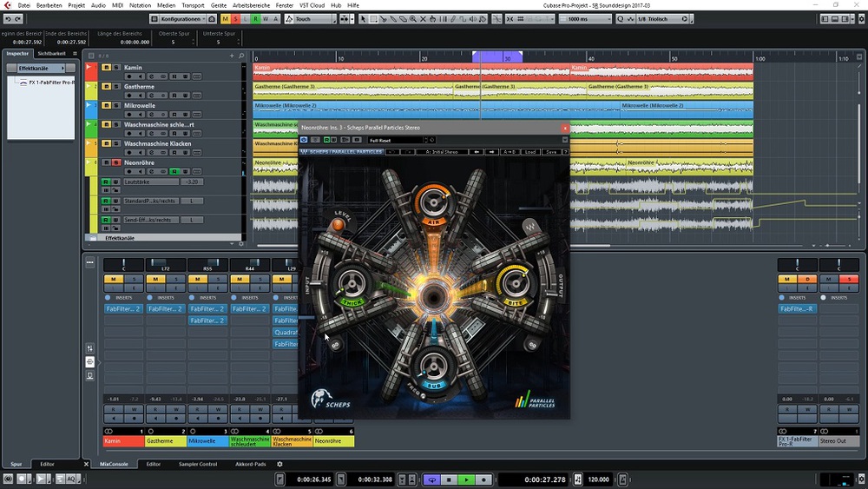868x489 pixels.
Task: Switch to the Sampler Control tab
Action: tap(198, 464)
